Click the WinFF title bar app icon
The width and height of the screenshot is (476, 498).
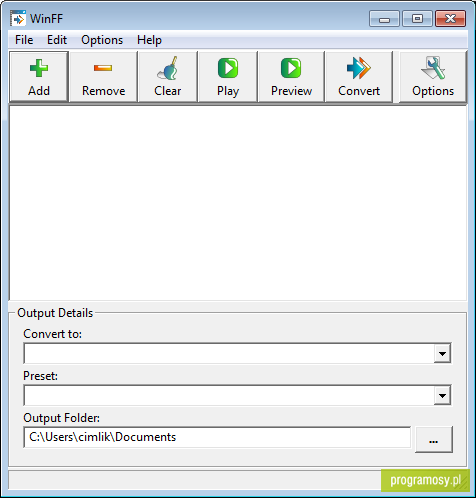(x=17, y=18)
